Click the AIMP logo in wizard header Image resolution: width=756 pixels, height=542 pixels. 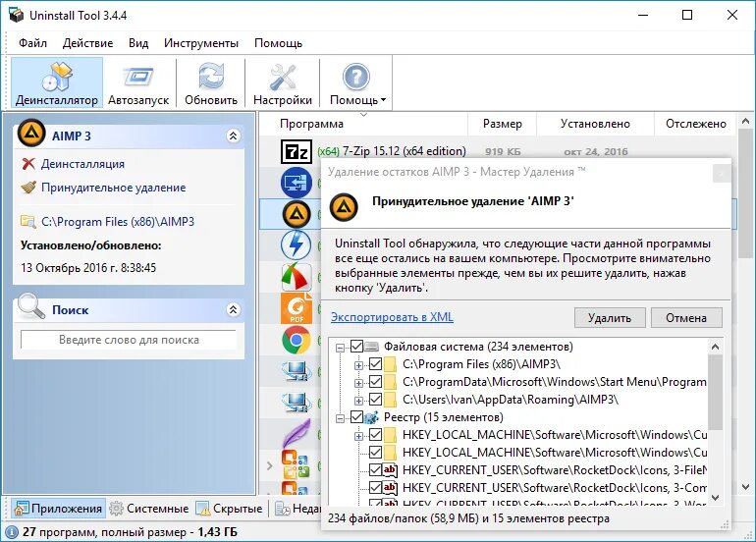coord(344,207)
